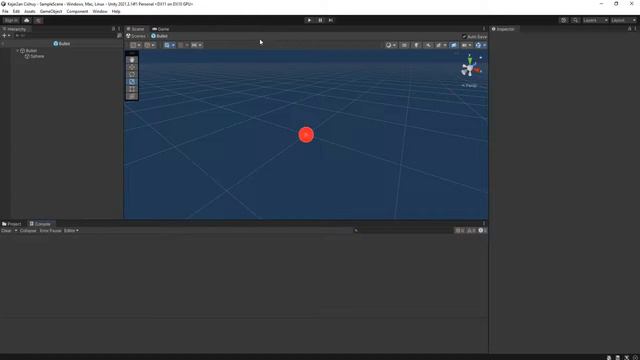640x360 pixels.
Task: Select the red sphere in scene view
Action: click(x=306, y=135)
